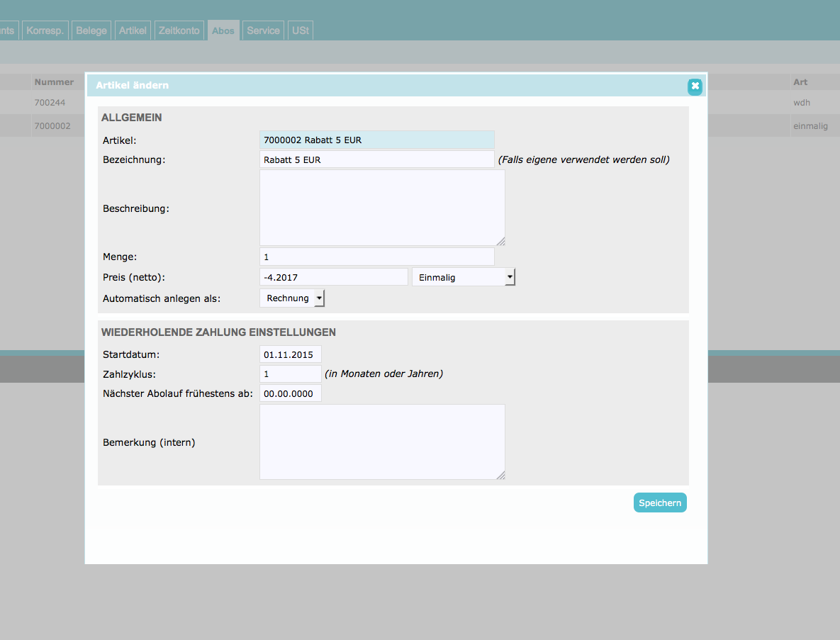Grab the Beschreibung textarea resize handle
Image resolution: width=840 pixels, height=640 pixels.
coord(501,242)
